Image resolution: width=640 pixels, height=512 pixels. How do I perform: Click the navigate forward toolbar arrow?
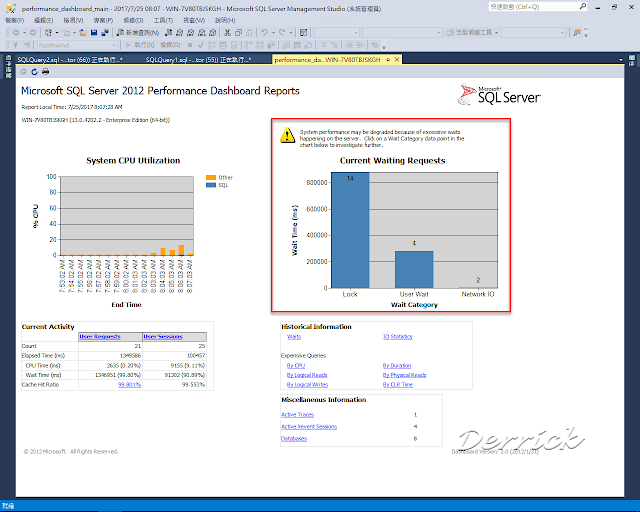(33, 33)
